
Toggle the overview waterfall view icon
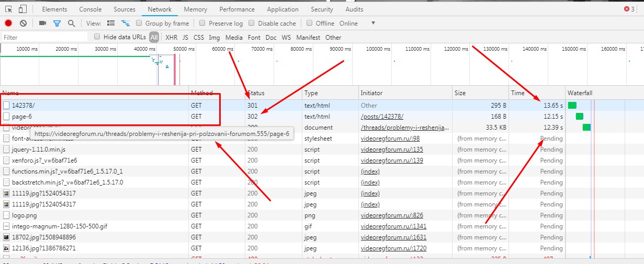126,24
